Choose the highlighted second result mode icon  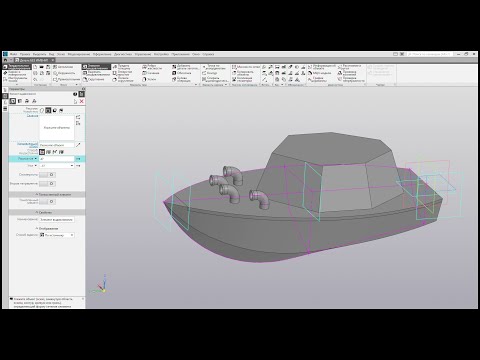tap(48, 110)
